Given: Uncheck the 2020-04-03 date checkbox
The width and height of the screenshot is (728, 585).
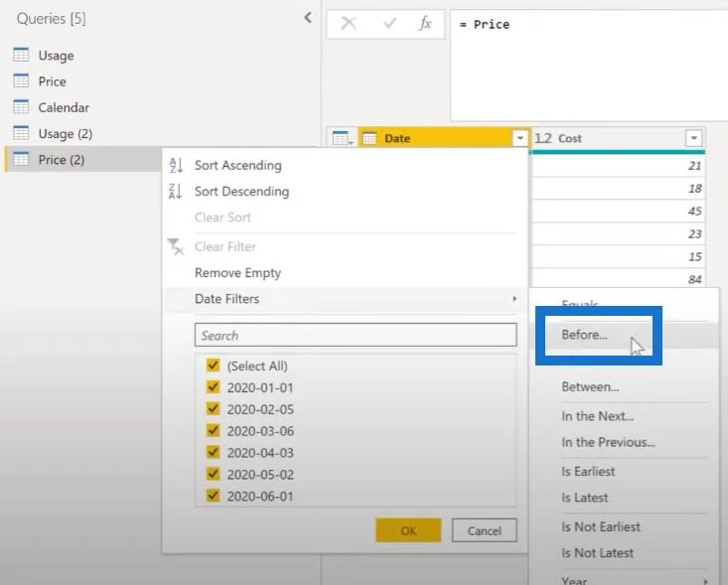Looking at the screenshot, I should coord(214,452).
